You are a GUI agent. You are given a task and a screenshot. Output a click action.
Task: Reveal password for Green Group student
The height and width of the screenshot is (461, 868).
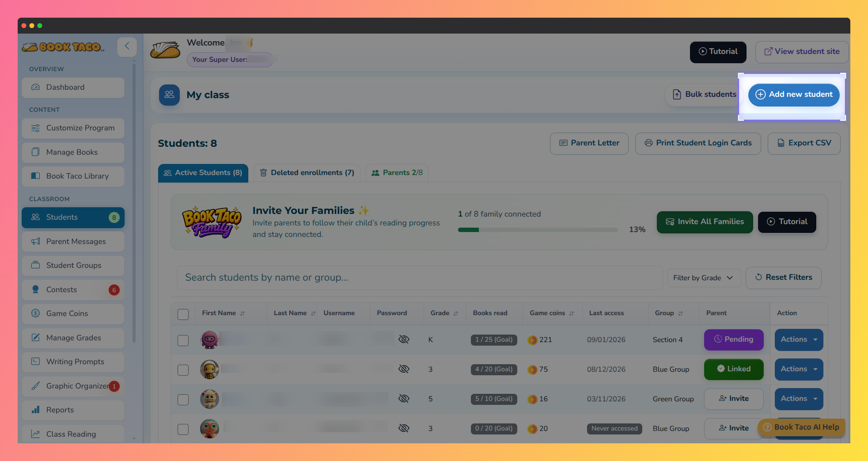tap(404, 399)
